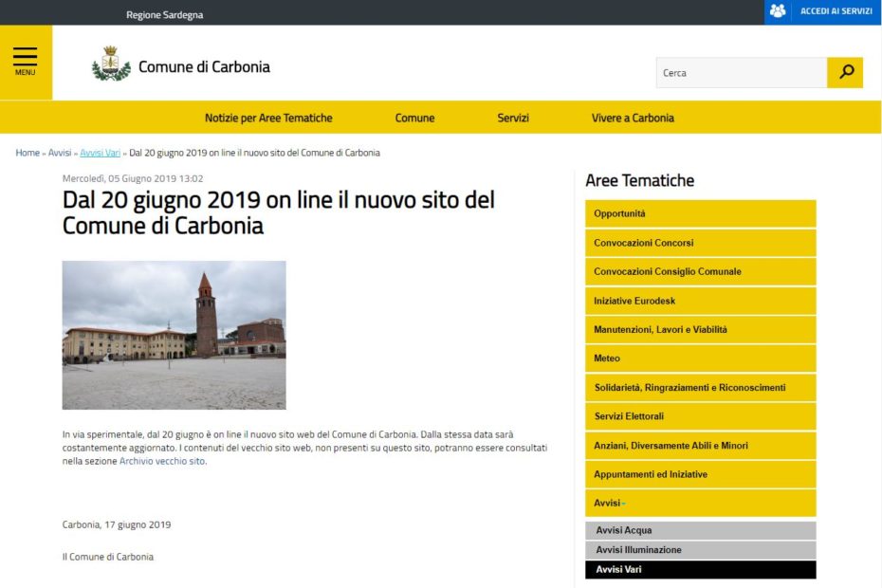Open the Archivio vecchio sito link

coord(162,461)
